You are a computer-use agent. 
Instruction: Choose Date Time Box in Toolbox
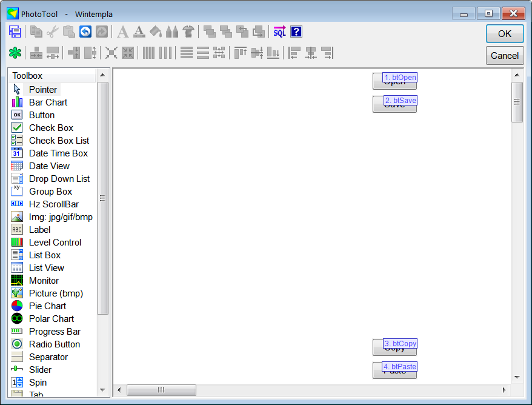(x=58, y=153)
